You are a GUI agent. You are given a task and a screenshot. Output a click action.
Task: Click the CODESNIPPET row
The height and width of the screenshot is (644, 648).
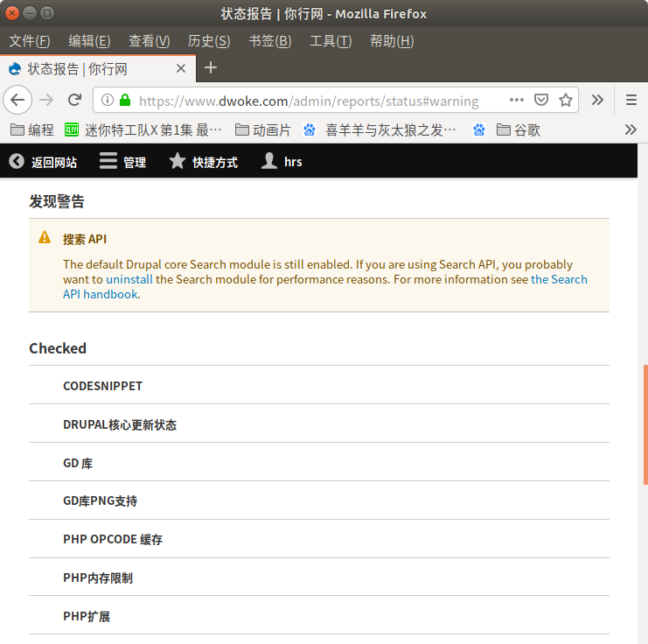point(319,385)
